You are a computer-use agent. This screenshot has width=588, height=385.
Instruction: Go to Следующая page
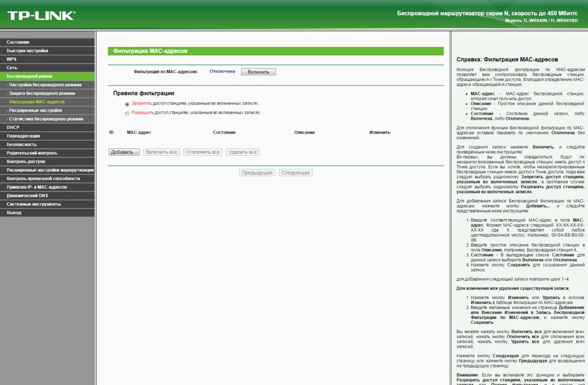click(x=295, y=173)
